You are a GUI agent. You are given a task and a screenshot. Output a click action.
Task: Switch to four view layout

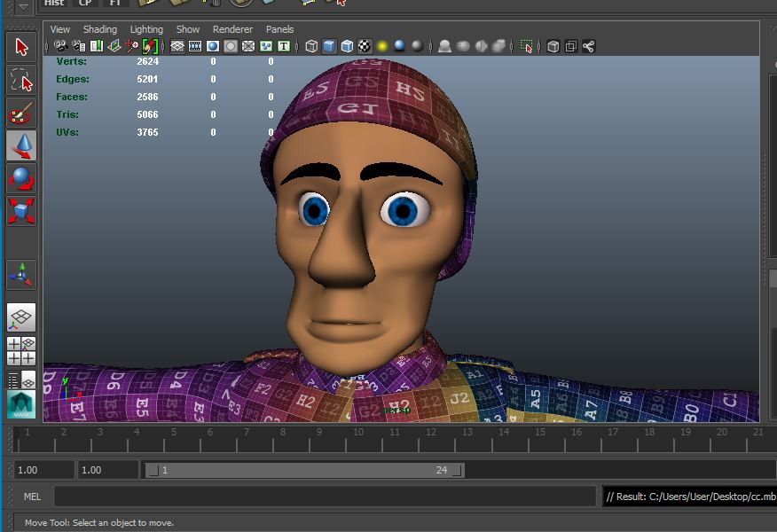(21, 351)
